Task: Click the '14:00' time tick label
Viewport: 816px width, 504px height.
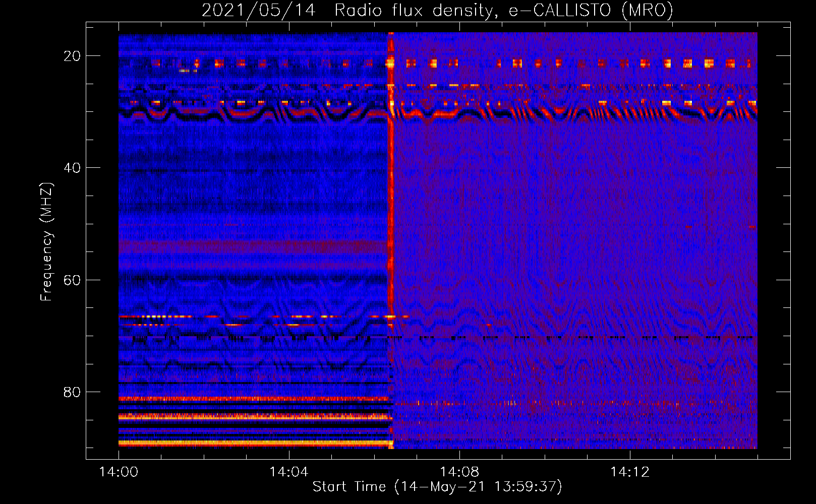Action: pyautogui.click(x=119, y=472)
